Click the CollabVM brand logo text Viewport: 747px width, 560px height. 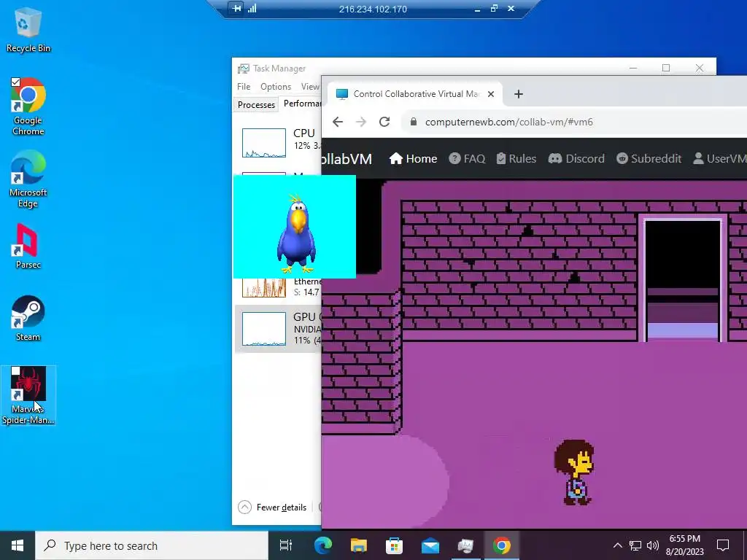tap(347, 159)
